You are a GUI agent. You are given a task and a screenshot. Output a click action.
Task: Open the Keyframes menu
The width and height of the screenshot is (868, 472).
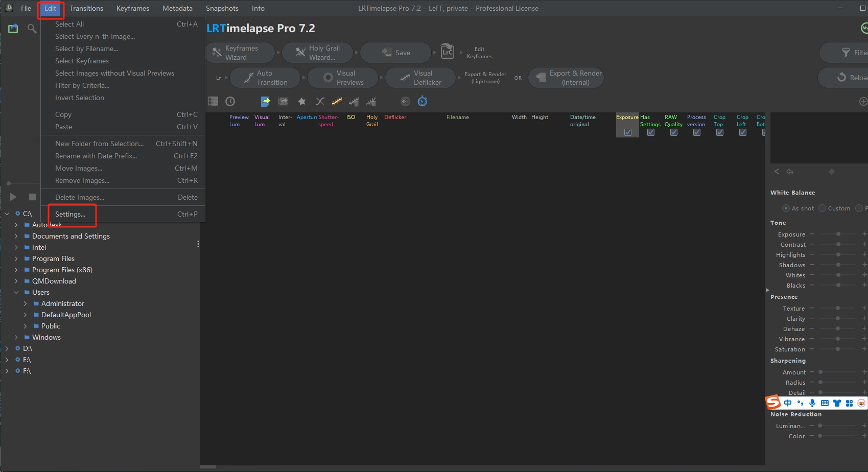(x=133, y=8)
